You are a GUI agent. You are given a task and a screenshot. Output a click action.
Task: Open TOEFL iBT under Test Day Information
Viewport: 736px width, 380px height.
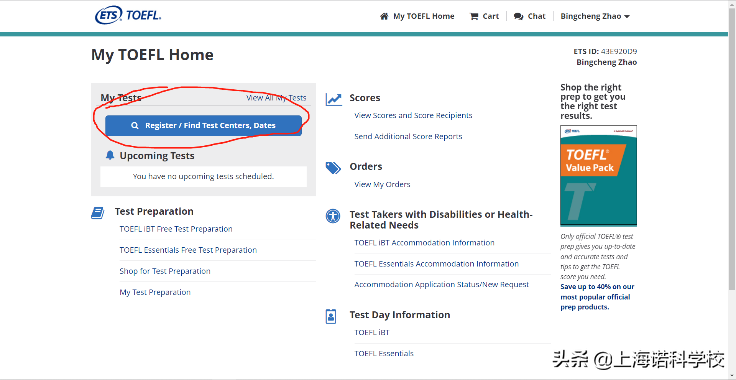(372, 333)
